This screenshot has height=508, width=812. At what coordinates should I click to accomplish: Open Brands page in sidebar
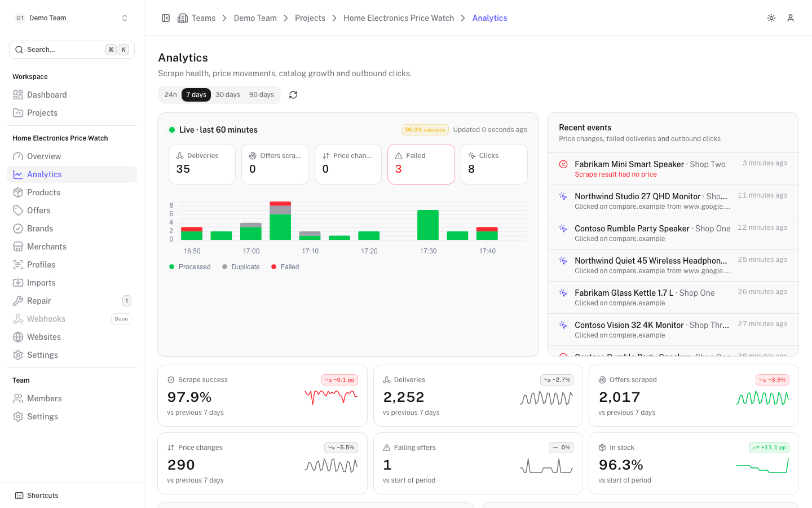[x=72, y=229]
